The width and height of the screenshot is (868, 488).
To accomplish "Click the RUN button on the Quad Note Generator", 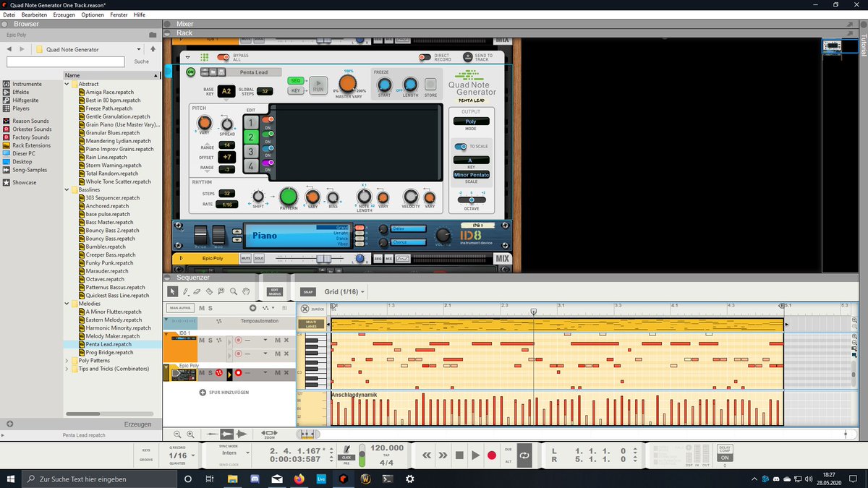I will click(x=318, y=85).
